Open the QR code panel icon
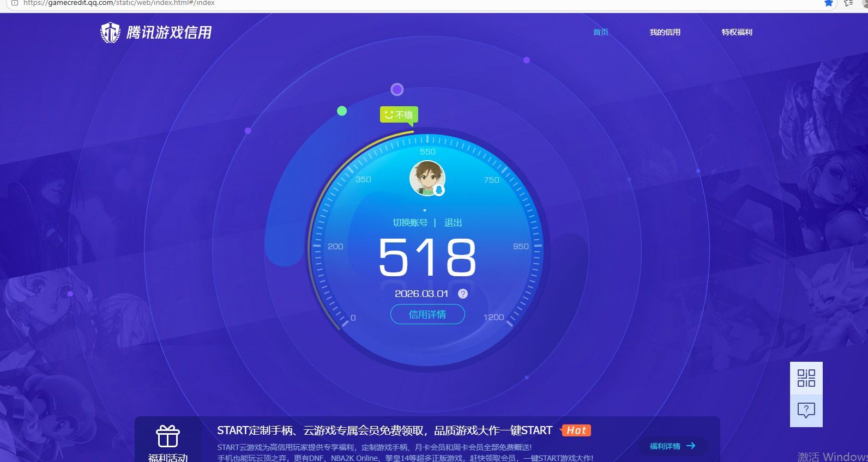This screenshot has width=868, height=462. (806, 378)
